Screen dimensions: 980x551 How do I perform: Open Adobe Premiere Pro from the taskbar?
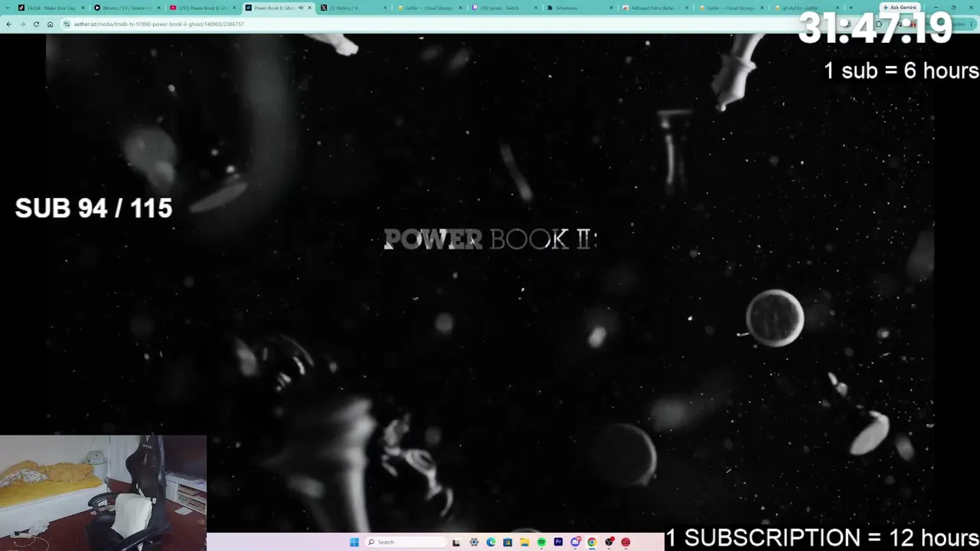558,542
